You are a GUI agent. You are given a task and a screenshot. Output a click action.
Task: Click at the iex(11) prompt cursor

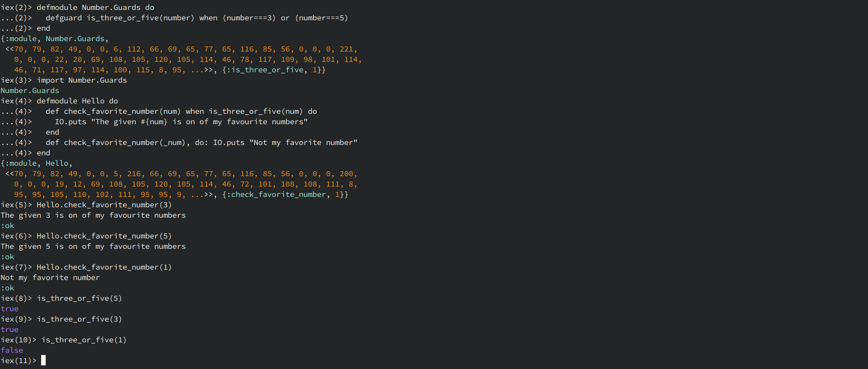point(43,360)
